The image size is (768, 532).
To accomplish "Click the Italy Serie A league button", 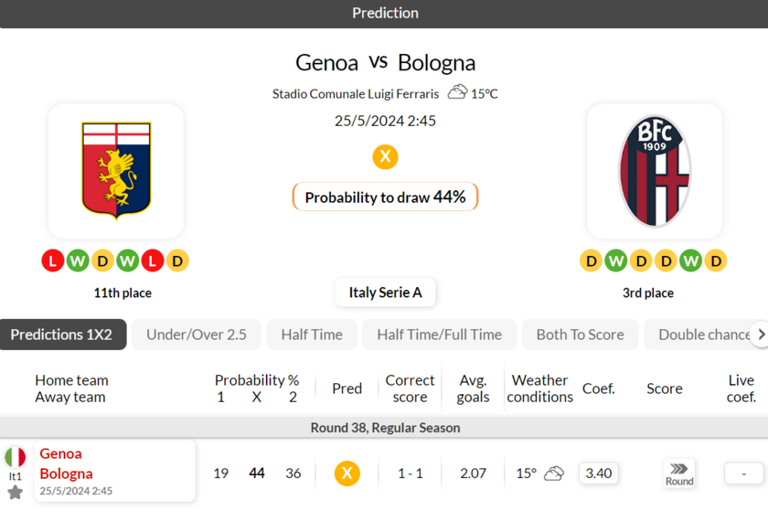I will [x=385, y=293].
